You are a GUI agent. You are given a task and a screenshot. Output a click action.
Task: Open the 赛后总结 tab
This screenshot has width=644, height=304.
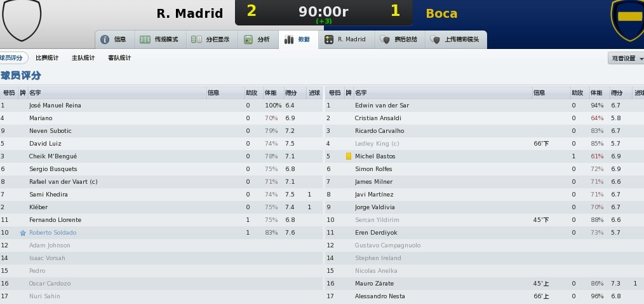399,39
